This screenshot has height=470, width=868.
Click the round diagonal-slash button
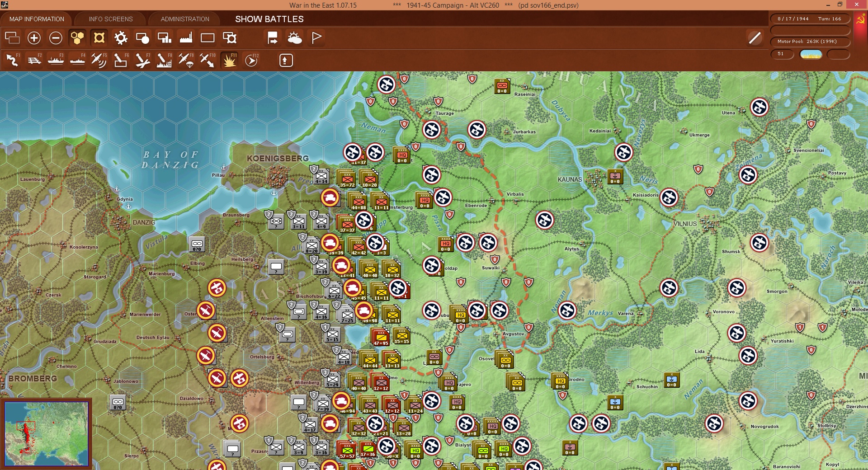tap(755, 38)
